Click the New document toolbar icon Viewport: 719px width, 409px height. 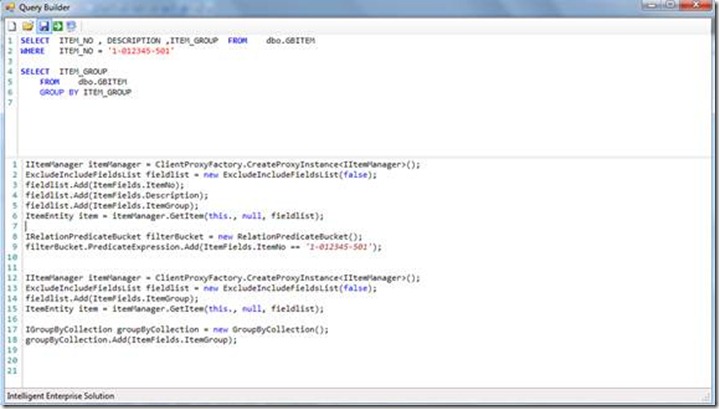[12, 26]
